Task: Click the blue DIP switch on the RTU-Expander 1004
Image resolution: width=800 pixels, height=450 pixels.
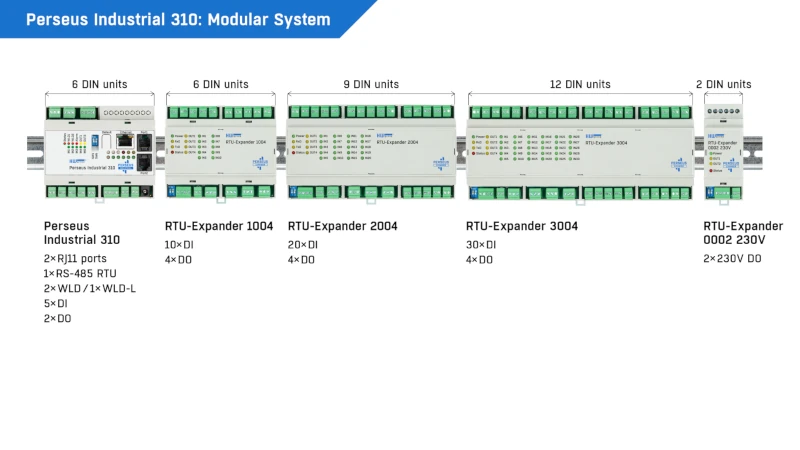Action: (171, 191)
